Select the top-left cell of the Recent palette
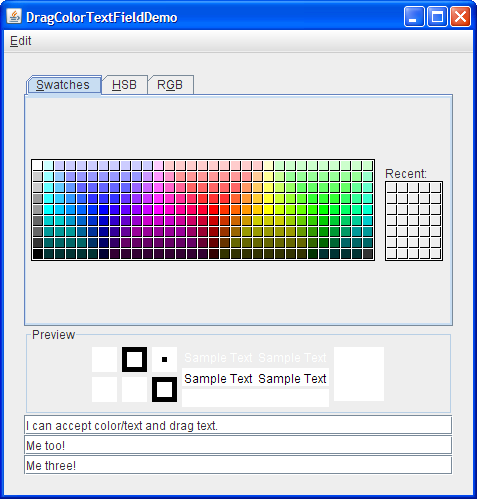This screenshot has width=477, height=499. pos(391,187)
